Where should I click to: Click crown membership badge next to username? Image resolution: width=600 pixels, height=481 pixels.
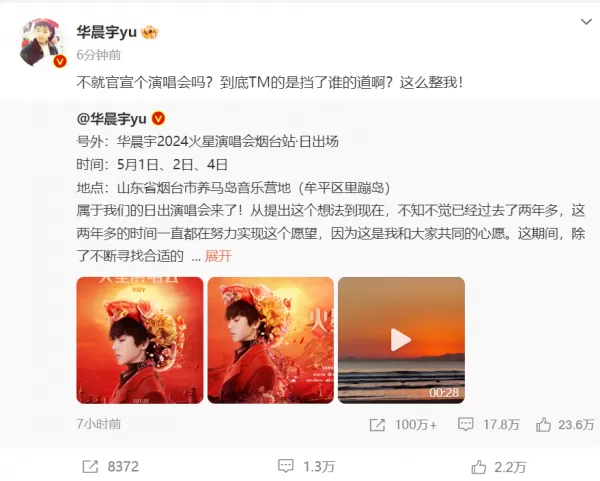tap(150, 32)
